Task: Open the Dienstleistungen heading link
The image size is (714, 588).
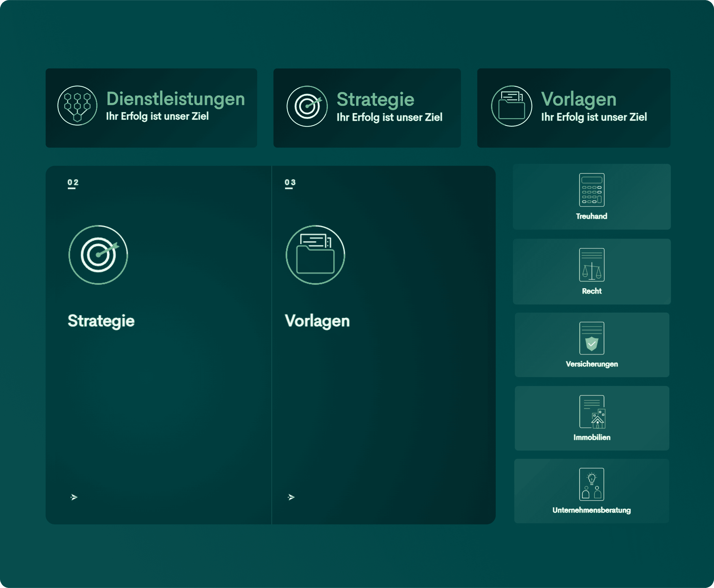Action: click(x=175, y=99)
